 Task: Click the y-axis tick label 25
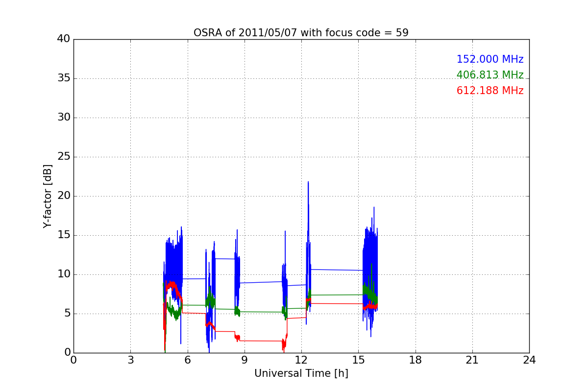click(x=64, y=157)
